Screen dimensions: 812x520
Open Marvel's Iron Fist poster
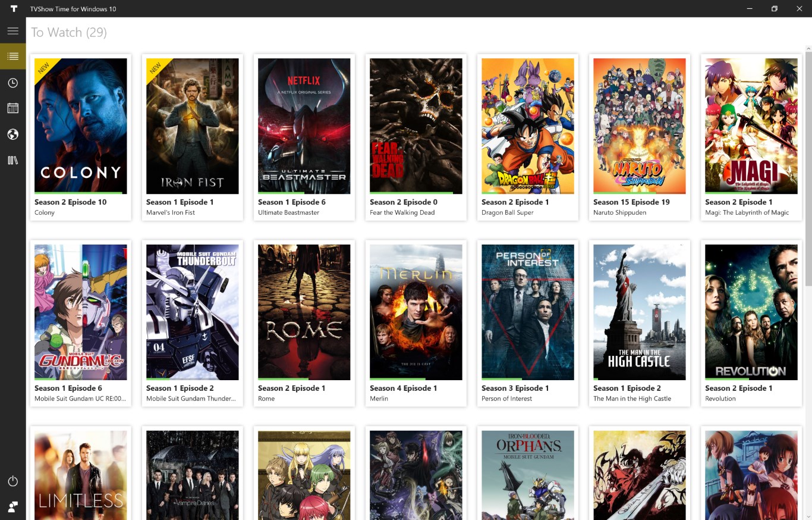(193, 126)
